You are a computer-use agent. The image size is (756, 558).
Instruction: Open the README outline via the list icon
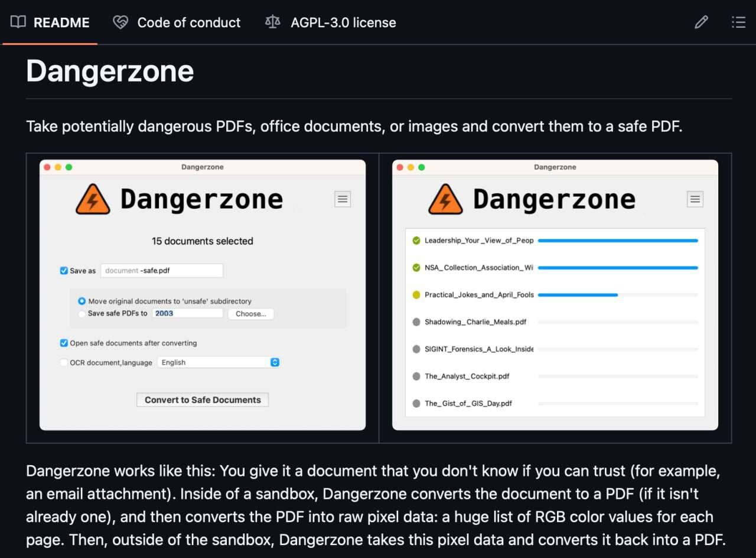tap(738, 22)
